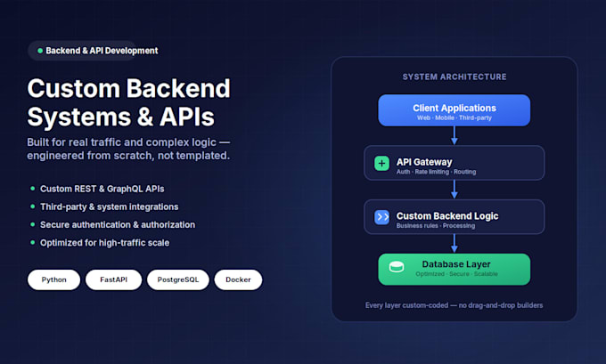Click 'Custom REST & GraphQL APIs' bullet

(x=102, y=189)
